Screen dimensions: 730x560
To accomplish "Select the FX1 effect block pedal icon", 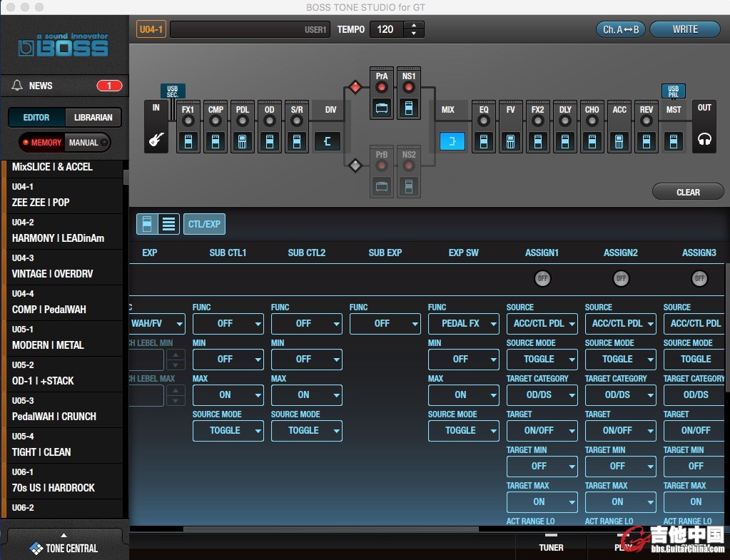I will [x=188, y=141].
